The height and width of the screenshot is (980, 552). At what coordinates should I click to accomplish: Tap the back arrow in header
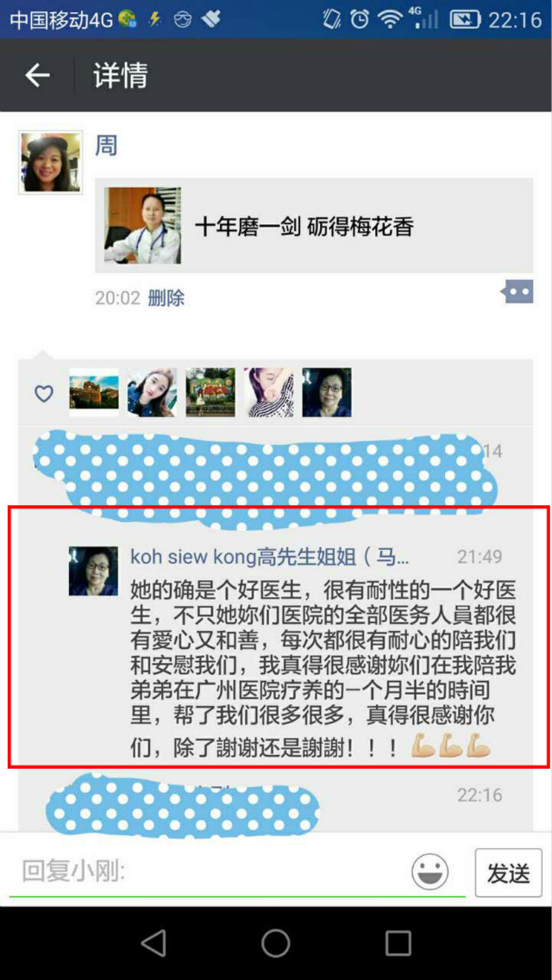click(x=37, y=76)
